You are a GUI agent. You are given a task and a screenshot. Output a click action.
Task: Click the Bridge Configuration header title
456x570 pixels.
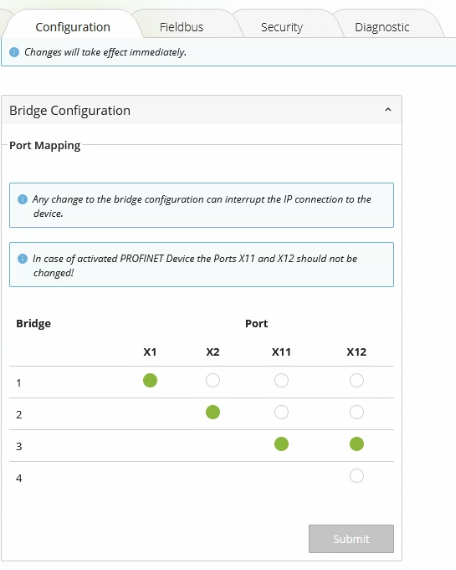(70, 111)
